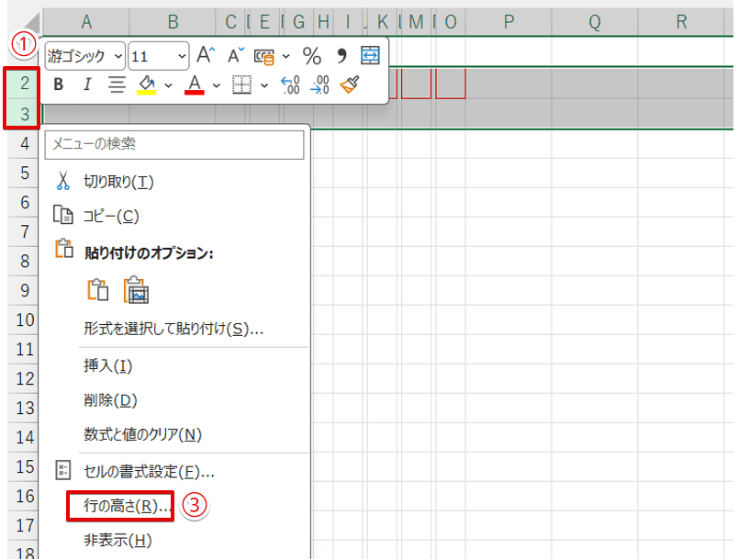Image resolution: width=738 pixels, height=560 pixels.
Task: Click the center align icon
Action: pyautogui.click(x=117, y=85)
